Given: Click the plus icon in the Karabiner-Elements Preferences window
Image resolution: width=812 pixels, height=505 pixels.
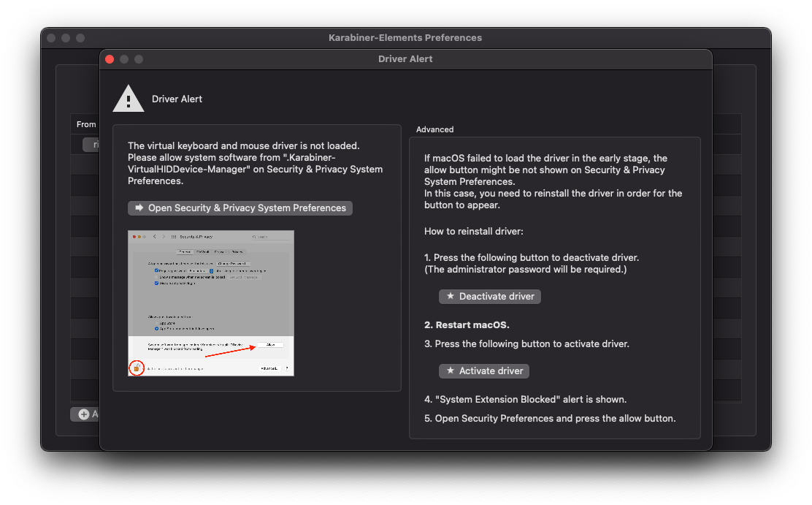Looking at the screenshot, I should click(x=84, y=414).
